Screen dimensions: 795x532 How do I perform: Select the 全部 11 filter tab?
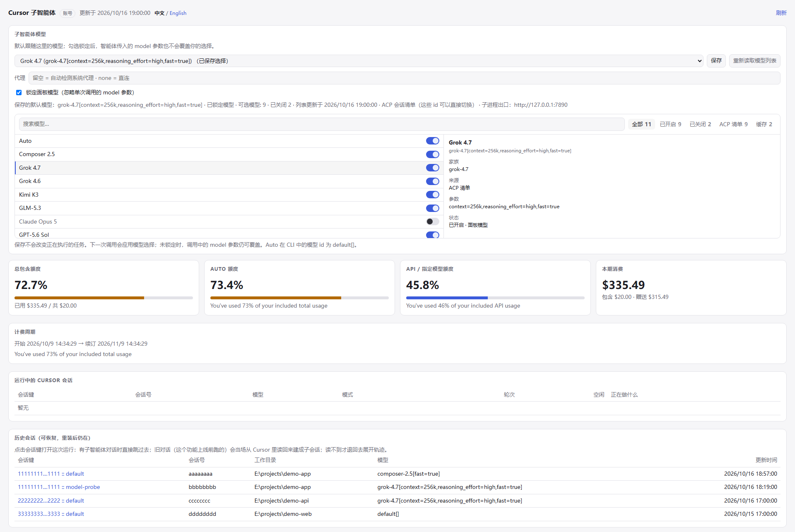click(x=641, y=124)
